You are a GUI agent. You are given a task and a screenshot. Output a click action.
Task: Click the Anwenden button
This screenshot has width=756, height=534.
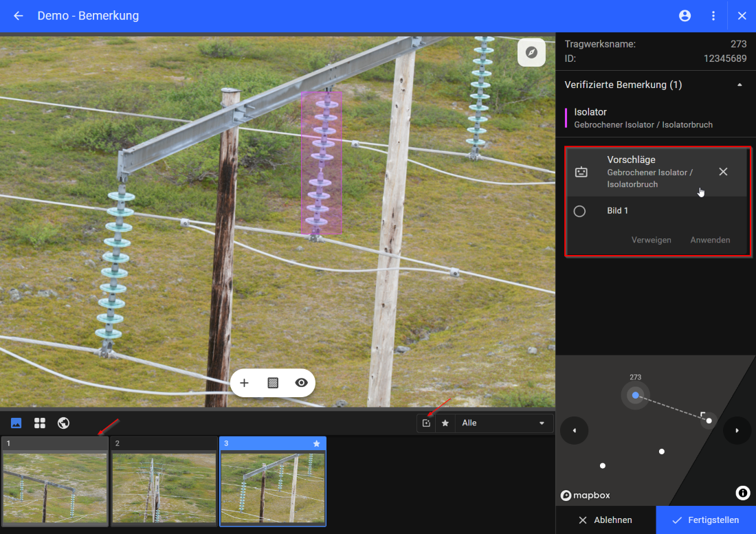coord(710,240)
